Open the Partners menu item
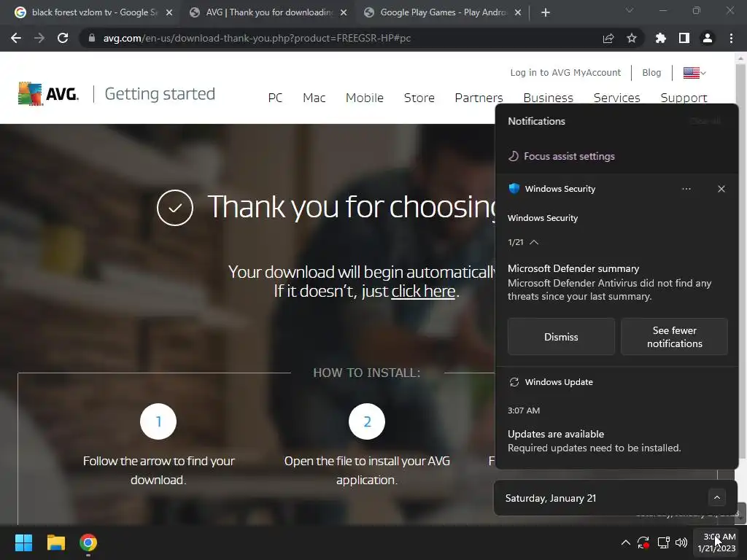The image size is (747, 560). 479,98
